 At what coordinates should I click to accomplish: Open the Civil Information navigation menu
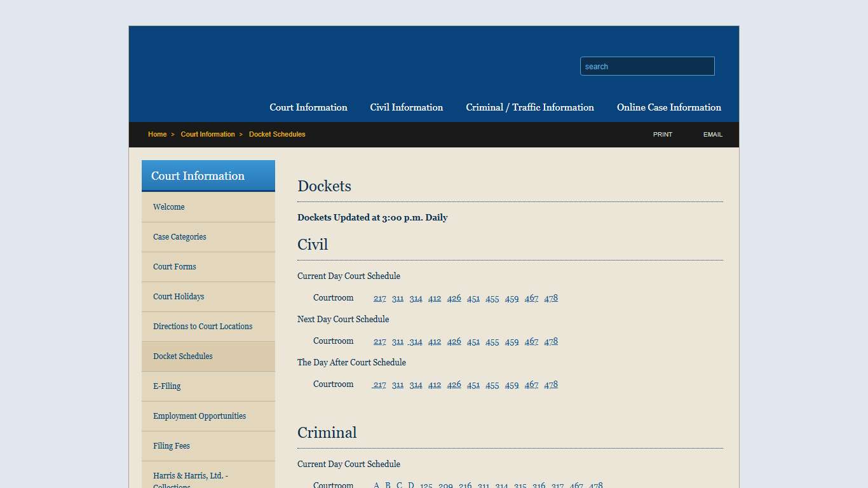[x=406, y=107]
